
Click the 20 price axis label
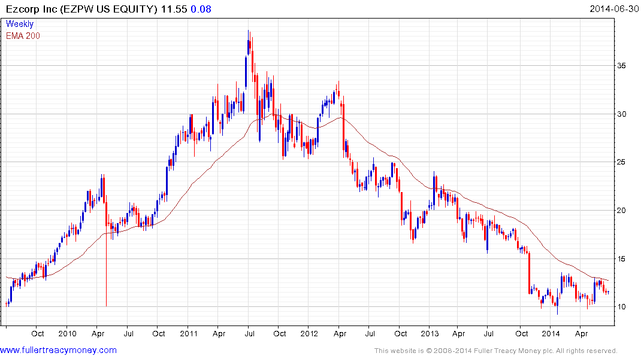coord(621,211)
